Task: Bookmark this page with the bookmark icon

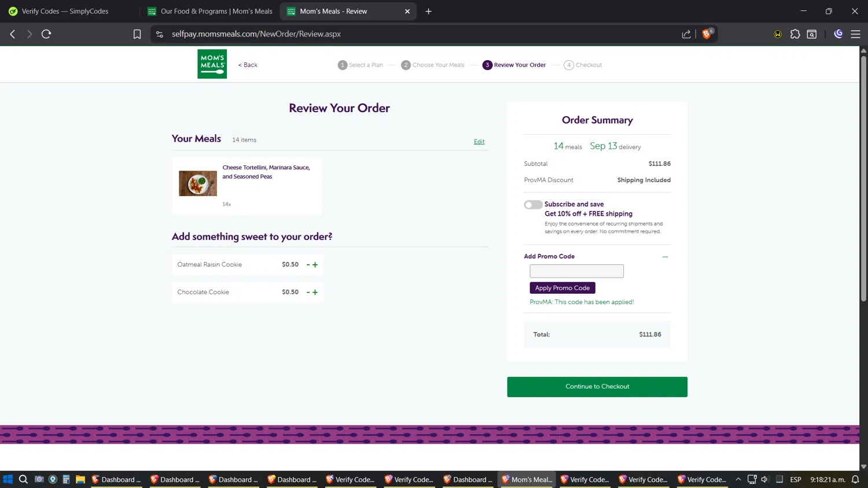Action: pyautogui.click(x=137, y=34)
